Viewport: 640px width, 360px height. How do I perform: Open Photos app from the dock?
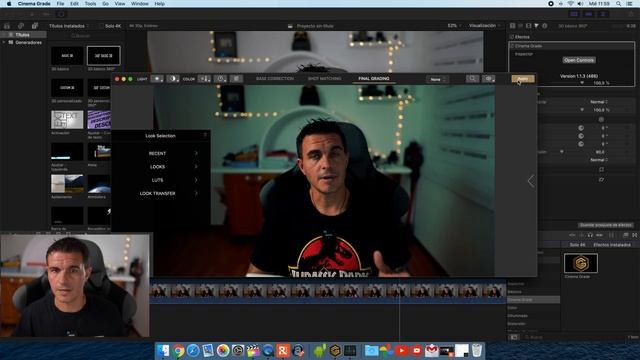(x=223, y=350)
